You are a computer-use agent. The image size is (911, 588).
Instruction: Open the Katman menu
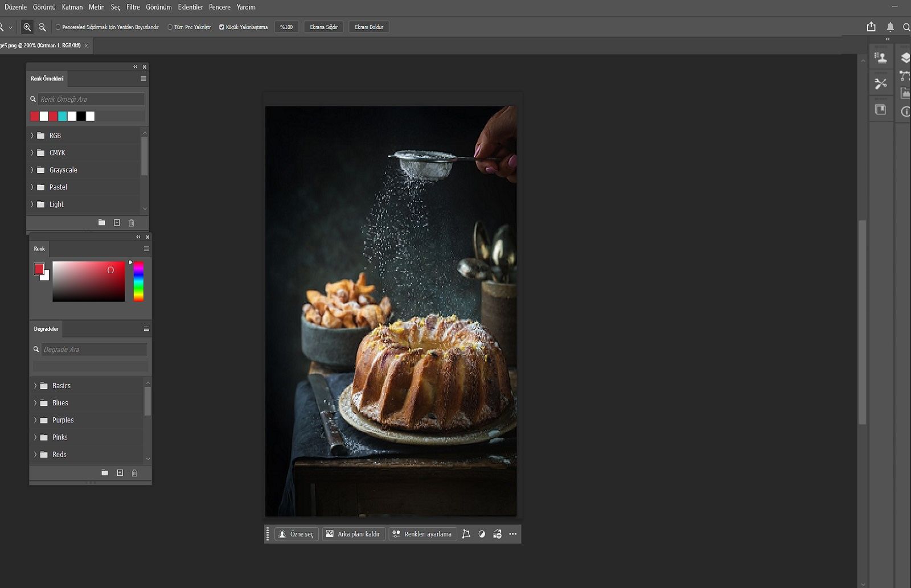pyautogui.click(x=72, y=7)
